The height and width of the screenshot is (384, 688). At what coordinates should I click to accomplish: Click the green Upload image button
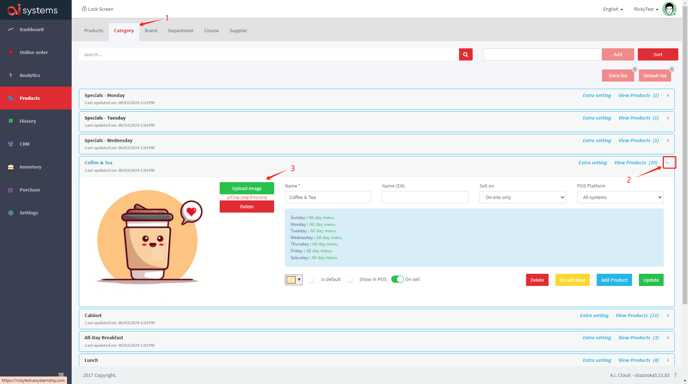247,188
